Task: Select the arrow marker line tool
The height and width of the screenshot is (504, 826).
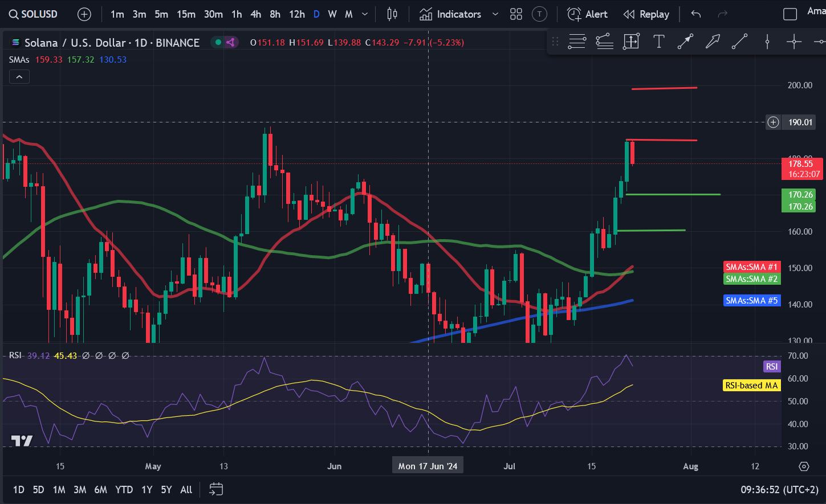Action: (685, 42)
